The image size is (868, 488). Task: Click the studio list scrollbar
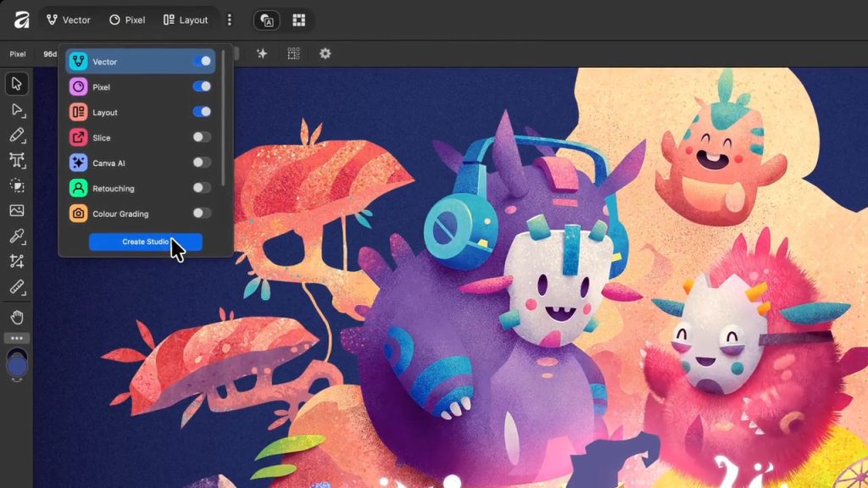pyautogui.click(x=224, y=117)
